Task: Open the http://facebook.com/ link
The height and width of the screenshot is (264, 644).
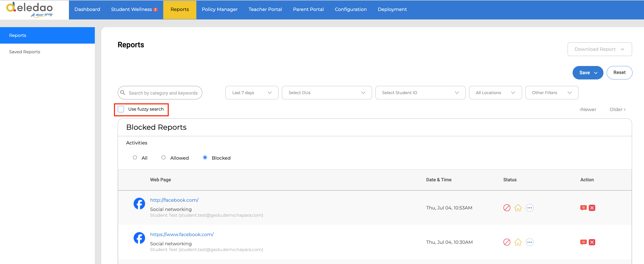Action: [174, 200]
